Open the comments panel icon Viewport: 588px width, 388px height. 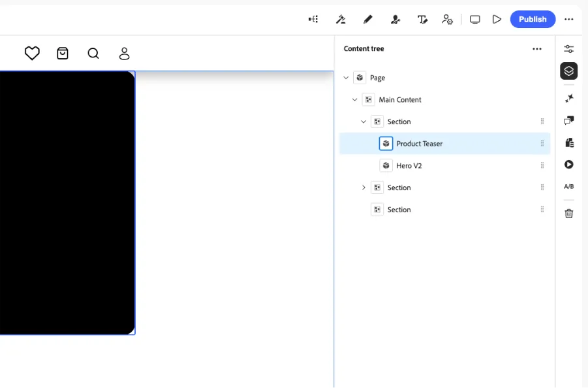click(569, 120)
